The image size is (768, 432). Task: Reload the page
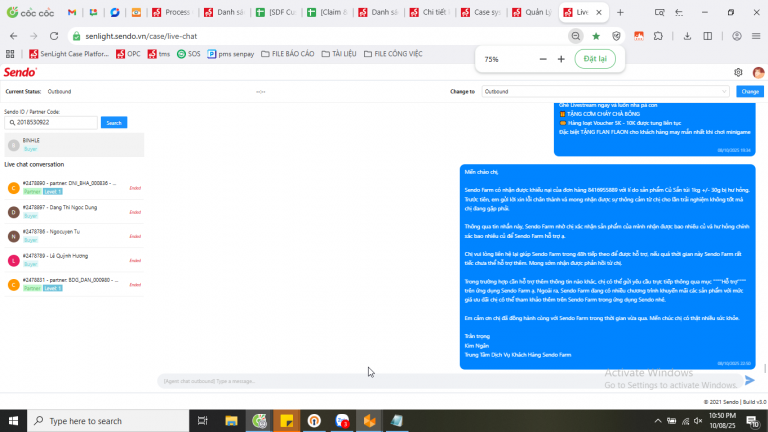click(x=54, y=36)
